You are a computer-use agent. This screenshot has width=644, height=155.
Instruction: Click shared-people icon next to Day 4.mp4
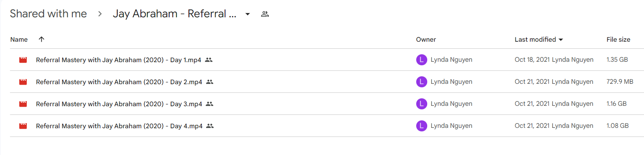(x=210, y=126)
